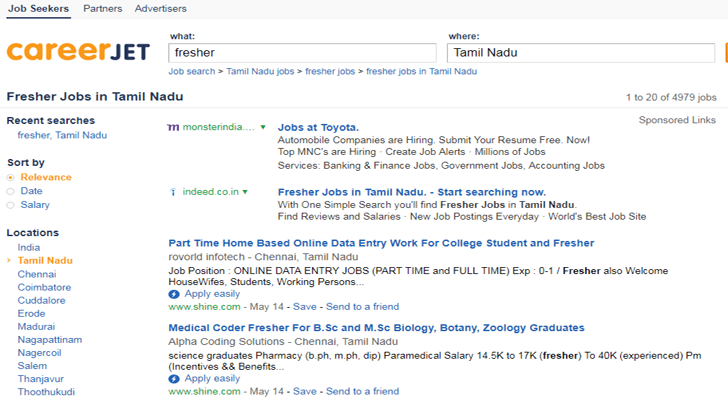
Task: Click the 'where' field containing Tamil Nadu
Action: (x=581, y=53)
